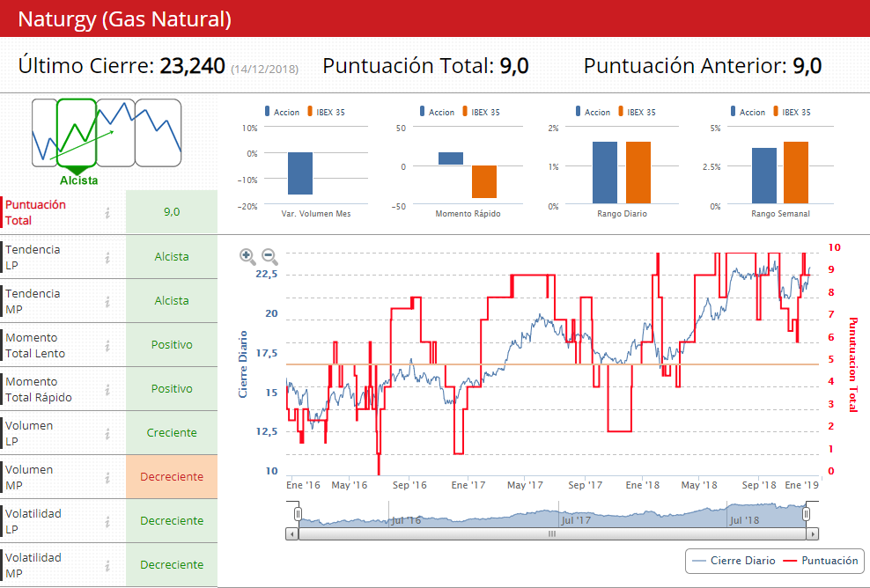This screenshot has width=870, height=588.
Task: Click Decreciente value for Volumen MP
Action: point(172,476)
